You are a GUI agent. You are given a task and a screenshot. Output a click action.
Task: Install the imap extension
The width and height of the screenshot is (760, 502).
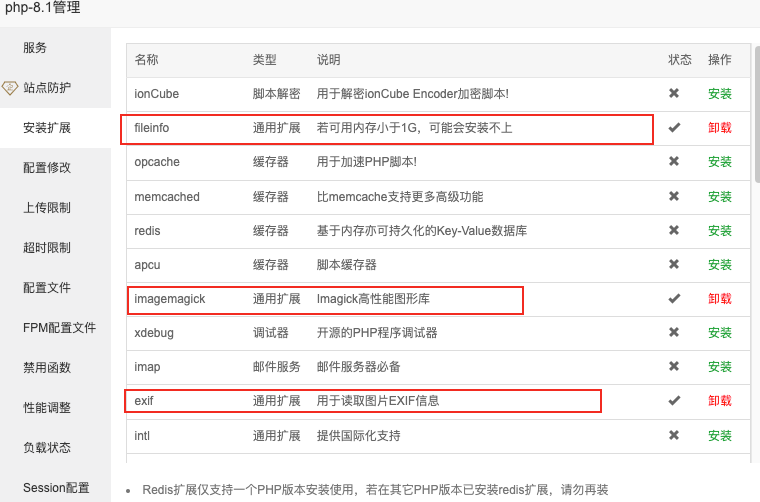click(x=719, y=367)
